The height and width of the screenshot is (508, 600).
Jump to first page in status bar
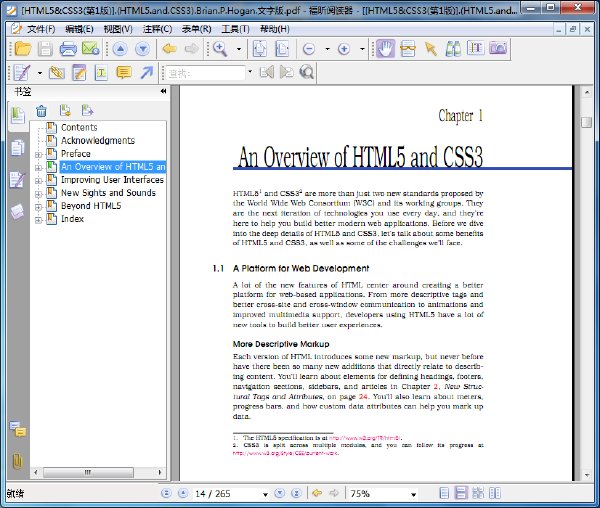point(166,493)
